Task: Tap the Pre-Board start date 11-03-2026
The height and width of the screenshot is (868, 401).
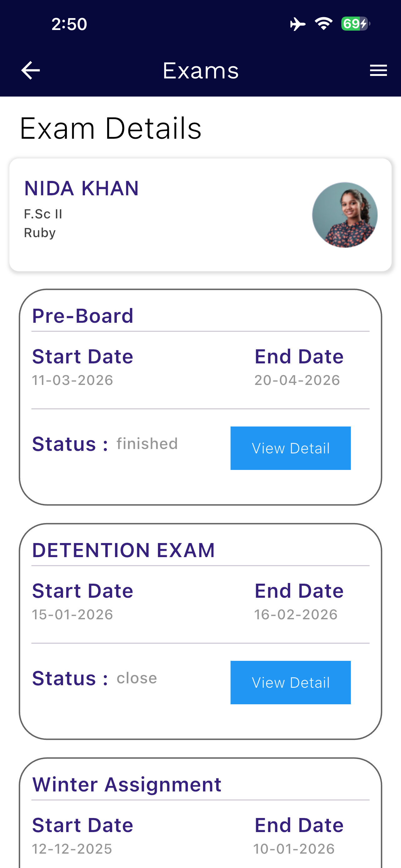Action: click(x=72, y=381)
